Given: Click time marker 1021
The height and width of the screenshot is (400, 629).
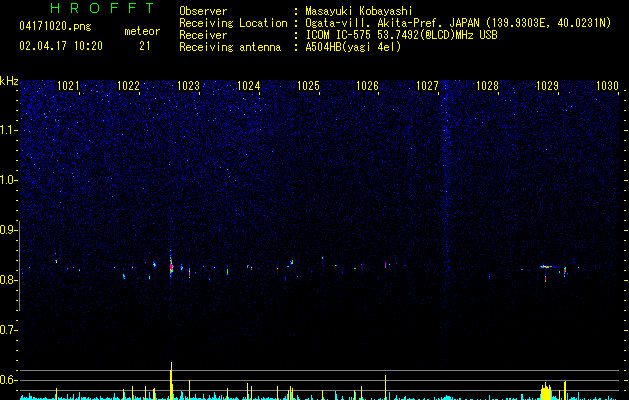Looking at the screenshot, I should click(68, 86).
